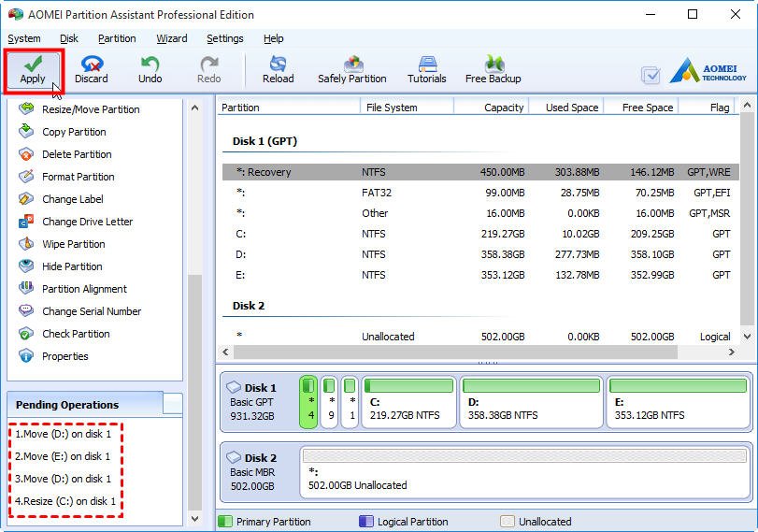This screenshot has height=532, width=758.
Task: Open the Partition menu
Action: coord(117,38)
